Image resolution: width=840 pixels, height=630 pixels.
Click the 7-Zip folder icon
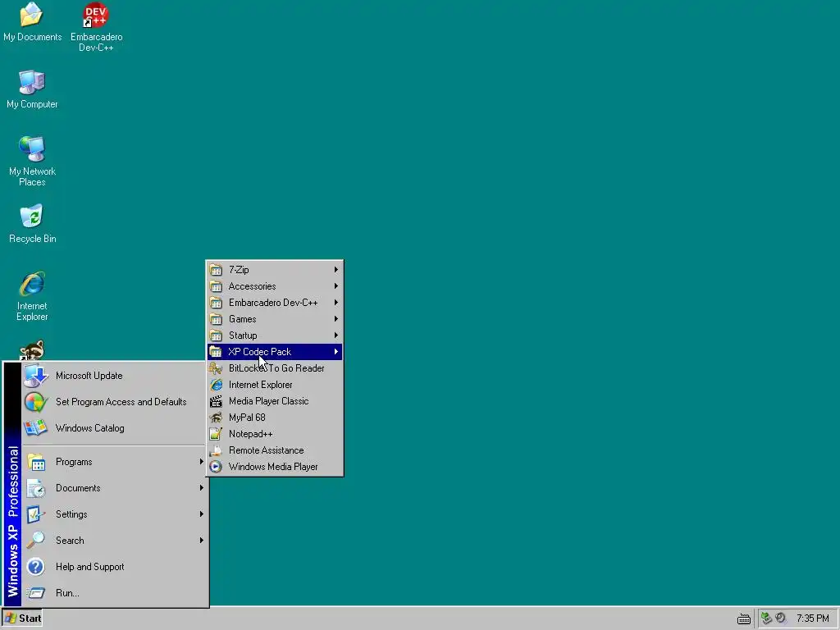point(216,270)
